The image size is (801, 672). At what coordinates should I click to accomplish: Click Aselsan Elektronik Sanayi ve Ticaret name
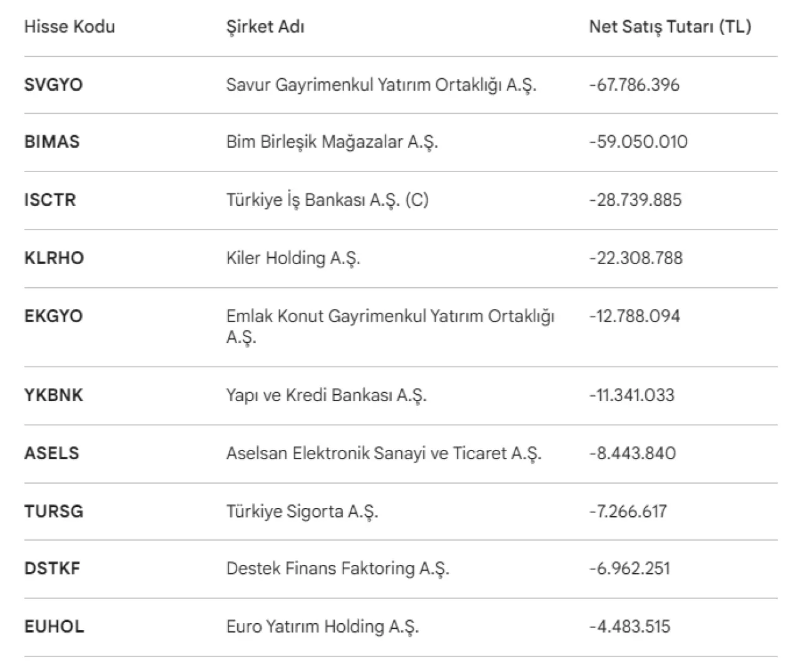[384, 454]
